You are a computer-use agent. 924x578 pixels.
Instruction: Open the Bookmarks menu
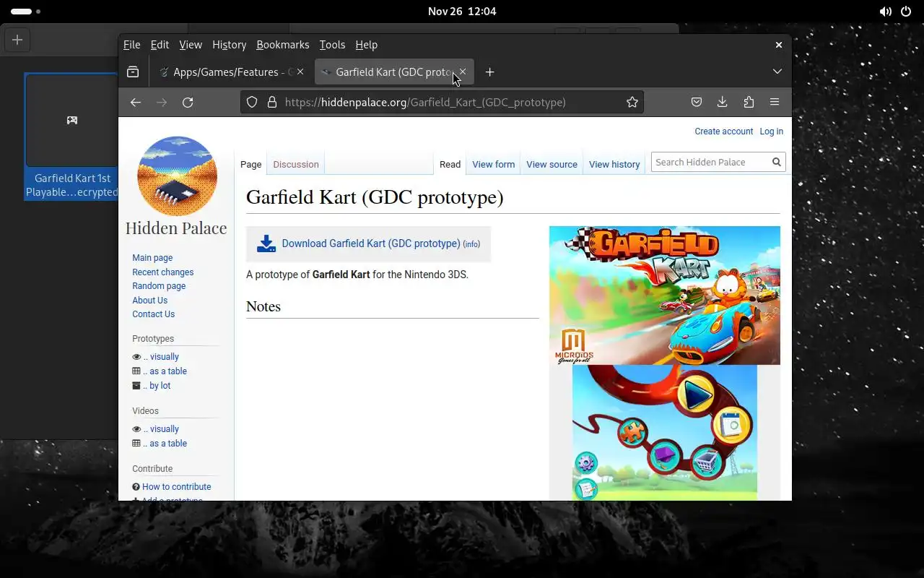coord(283,45)
